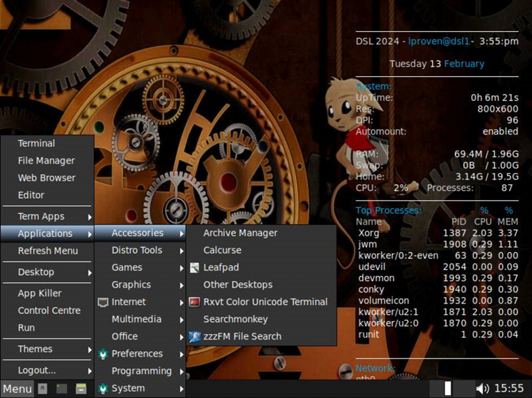Open File Manager from the menu
Viewport: 532px width, 398px height.
[47, 161]
